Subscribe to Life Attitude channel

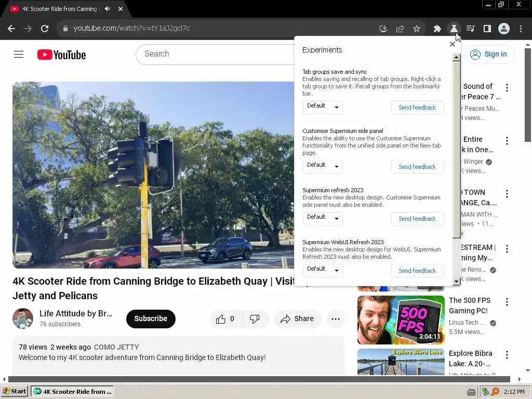151,319
